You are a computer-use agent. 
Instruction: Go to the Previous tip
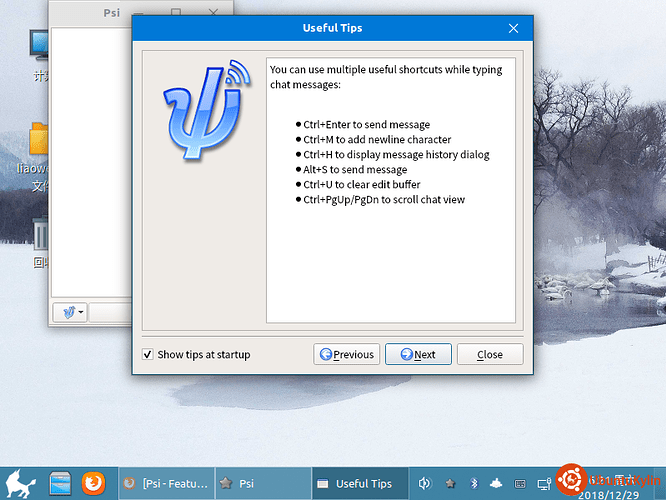pyautogui.click(x=347, y=354)
